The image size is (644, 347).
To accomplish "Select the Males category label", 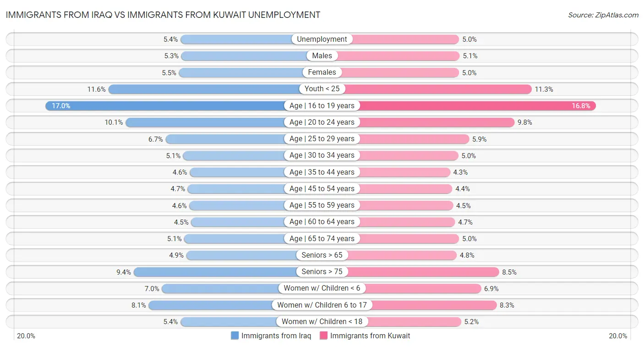I will (322, 56).
